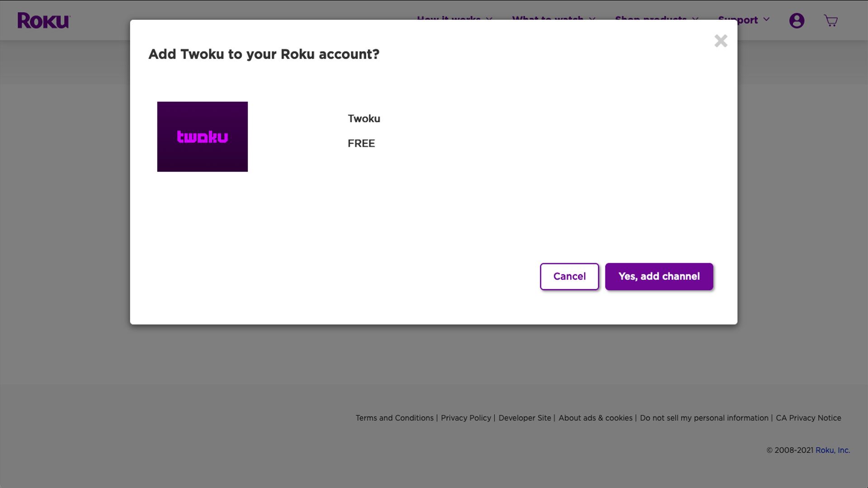The height and width of the screenshot is (488, 868).
Task: Follow the Roku, Inc. footer link
Action: pyautogui.click(x=833, y=450)
